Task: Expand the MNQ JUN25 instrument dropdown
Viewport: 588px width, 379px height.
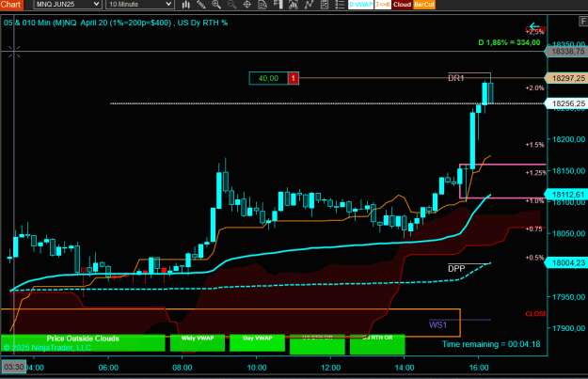Action: coord(68,4)
